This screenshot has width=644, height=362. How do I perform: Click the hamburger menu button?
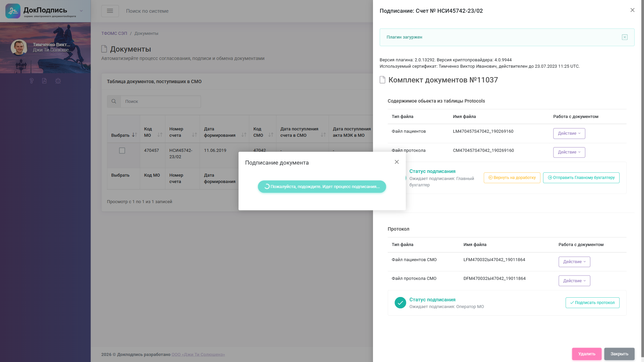pos(110,11)
